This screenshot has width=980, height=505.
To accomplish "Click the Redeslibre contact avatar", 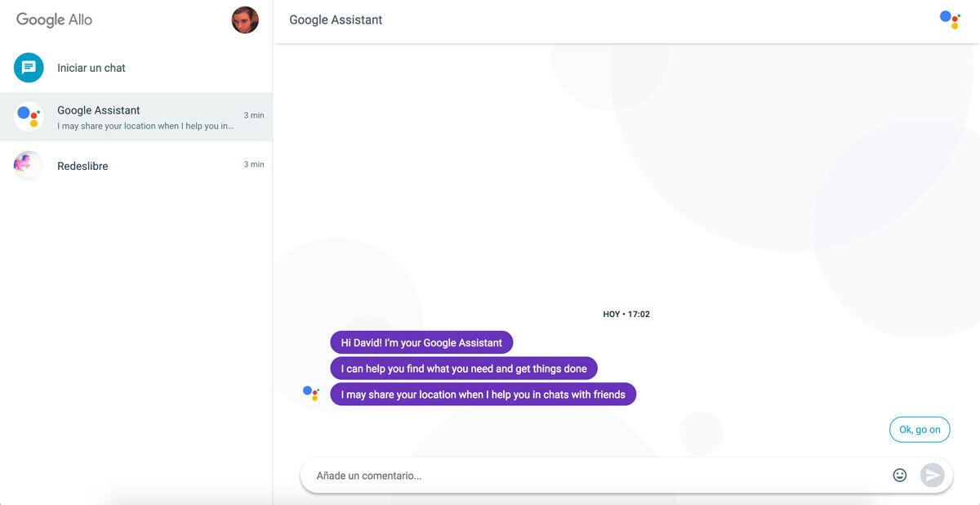I will point(29,166).
